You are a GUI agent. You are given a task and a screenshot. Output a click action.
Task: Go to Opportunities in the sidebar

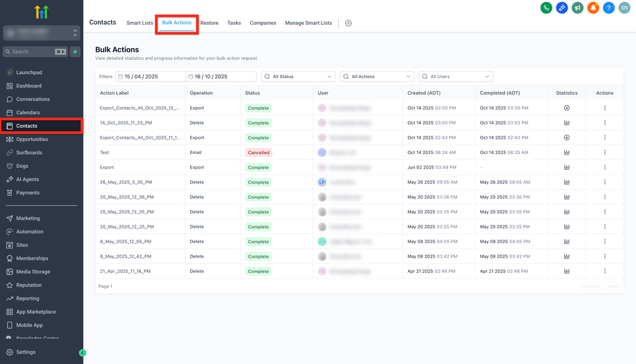pos(32,140)
